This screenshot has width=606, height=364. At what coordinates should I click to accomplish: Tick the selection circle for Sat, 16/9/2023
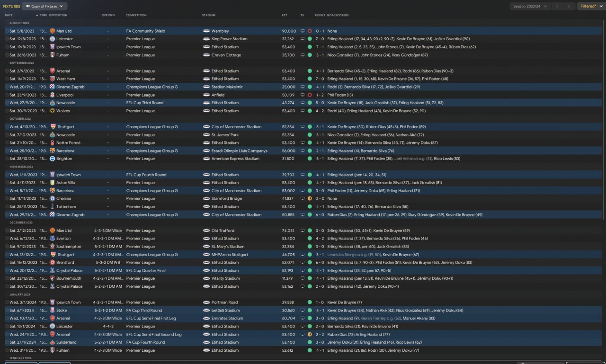(7, 79)
